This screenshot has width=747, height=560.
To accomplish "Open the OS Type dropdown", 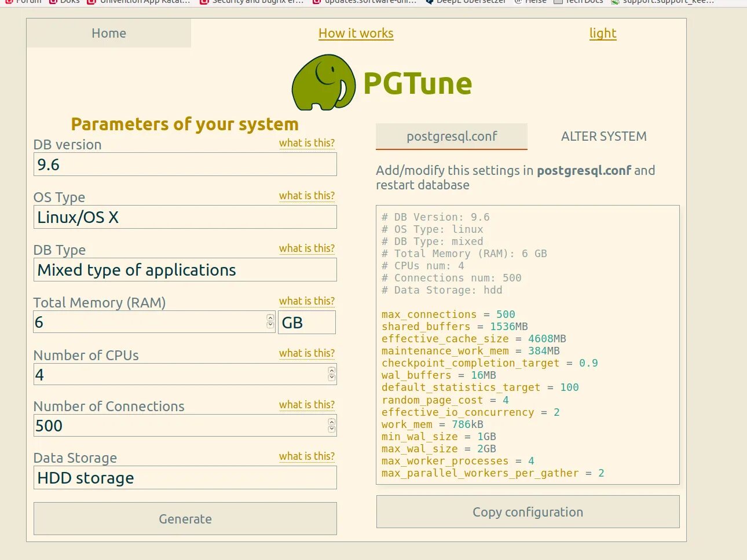I will point(185,217).
